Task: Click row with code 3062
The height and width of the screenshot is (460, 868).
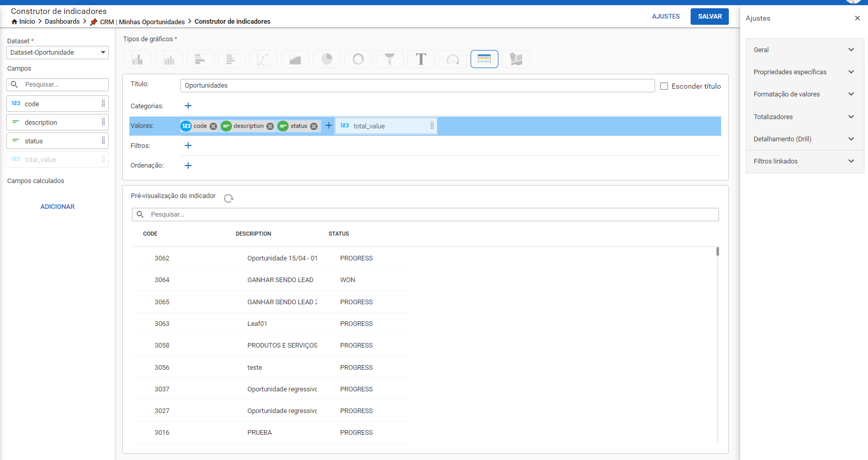Action: pyautogui.click(x=271, y=258)
